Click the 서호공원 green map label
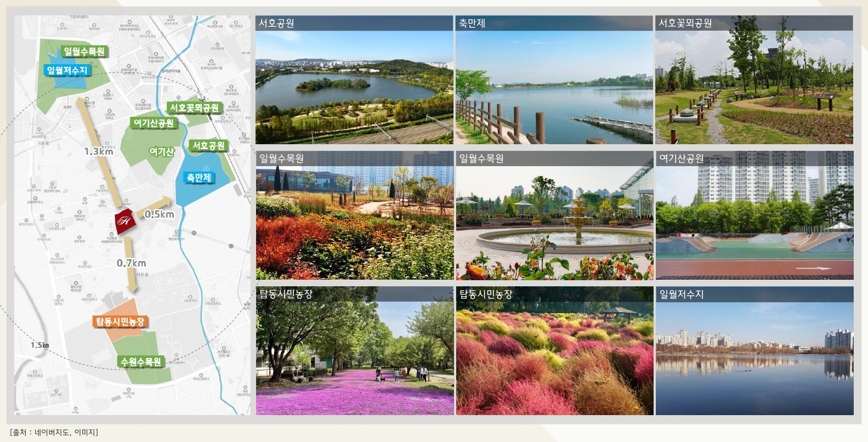This screenshot has height=442, width=868. [x=208, y=145]
